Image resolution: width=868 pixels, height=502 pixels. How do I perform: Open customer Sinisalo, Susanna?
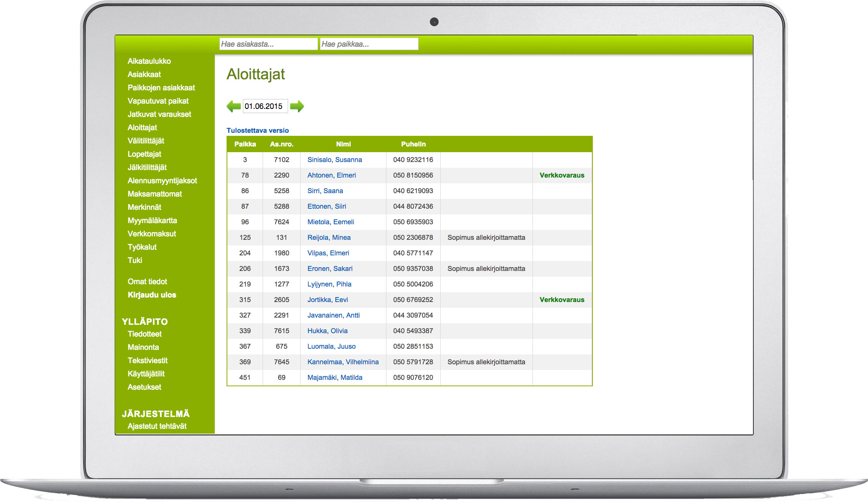335,160
